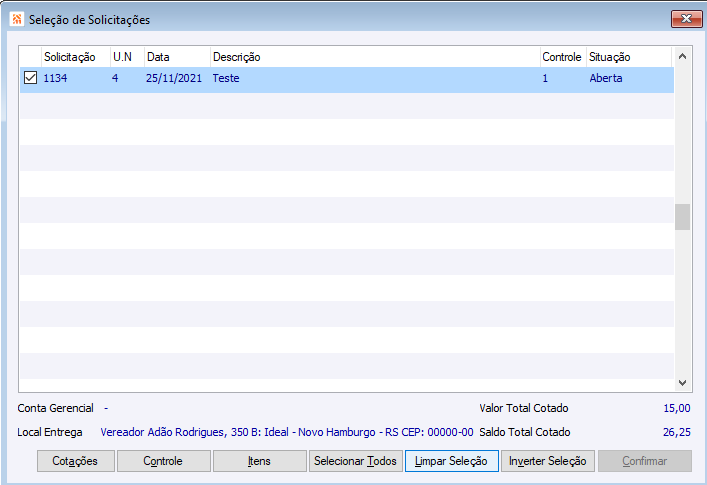Click the date 25/11/2021 cell

click(x=174, y=78)
